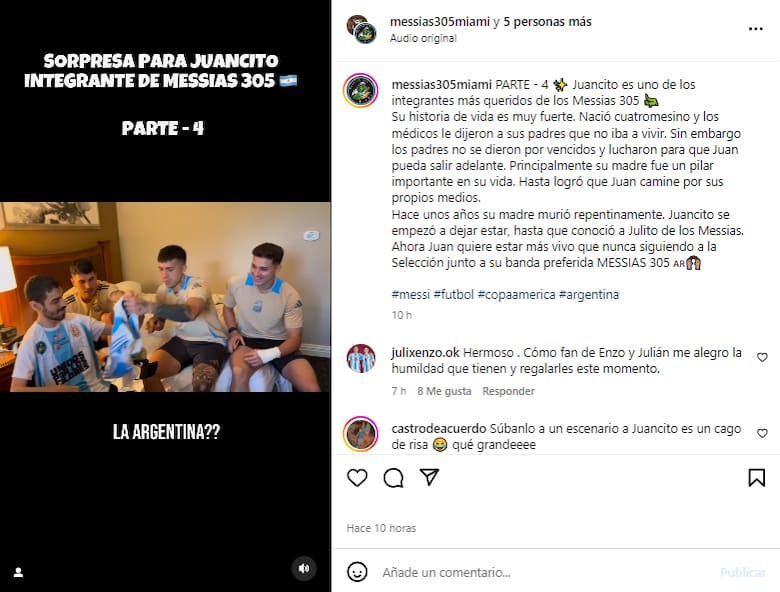Show tagged people icon on video
The width and height of the screenshot is (780, 592).
click(x=18, y=572)
